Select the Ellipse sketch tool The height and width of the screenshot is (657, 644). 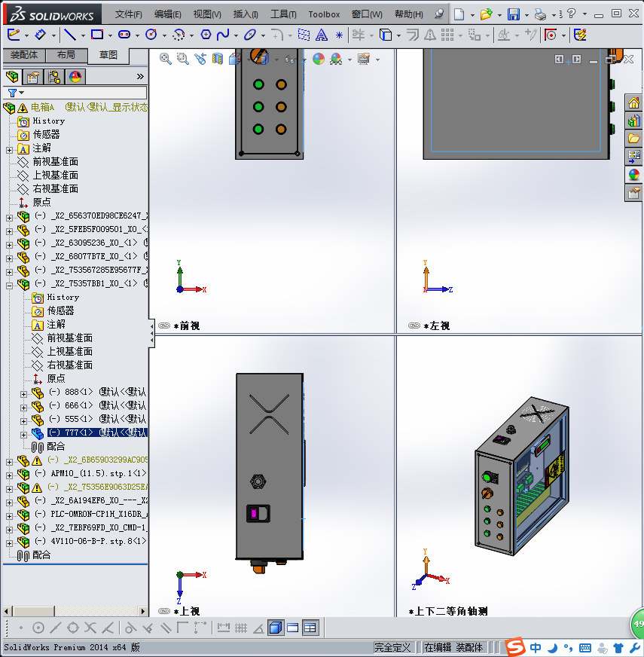pos(250,35)
